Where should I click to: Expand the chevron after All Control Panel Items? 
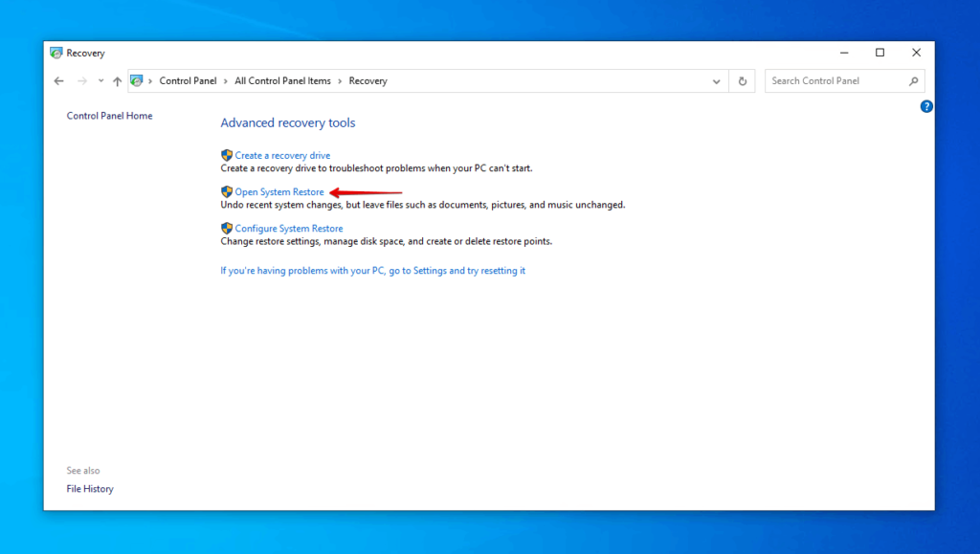click(x=341, y=80)
